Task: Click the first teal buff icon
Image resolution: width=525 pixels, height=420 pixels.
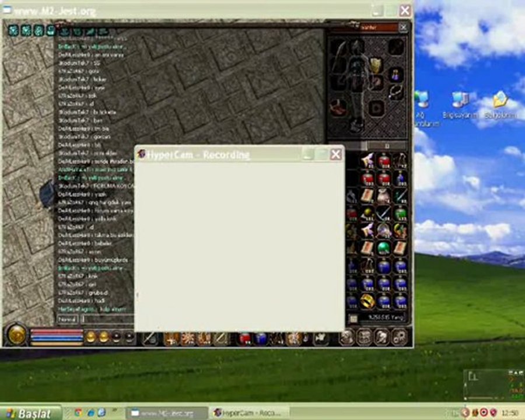Action: point(13,30)
